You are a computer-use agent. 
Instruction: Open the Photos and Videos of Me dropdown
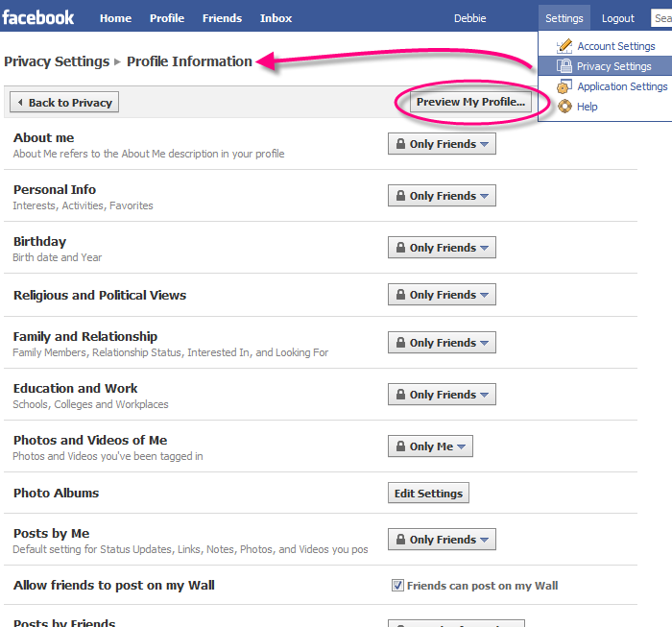(x=430, y=446)
